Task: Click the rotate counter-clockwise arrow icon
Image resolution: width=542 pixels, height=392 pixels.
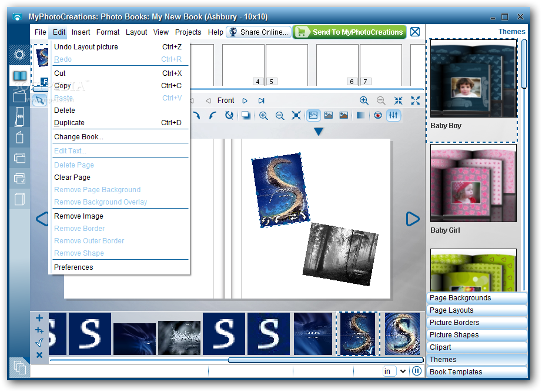Action: [x=213, y=115]
